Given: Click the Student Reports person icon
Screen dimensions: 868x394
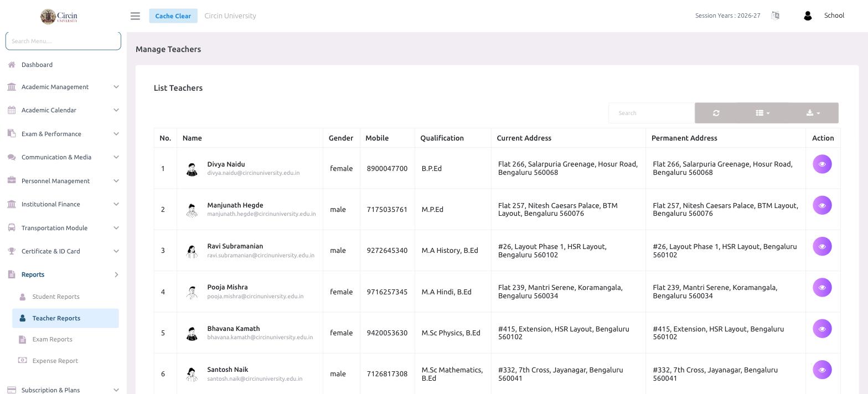Looking at the screenshot, I should [x=22, y=297].
